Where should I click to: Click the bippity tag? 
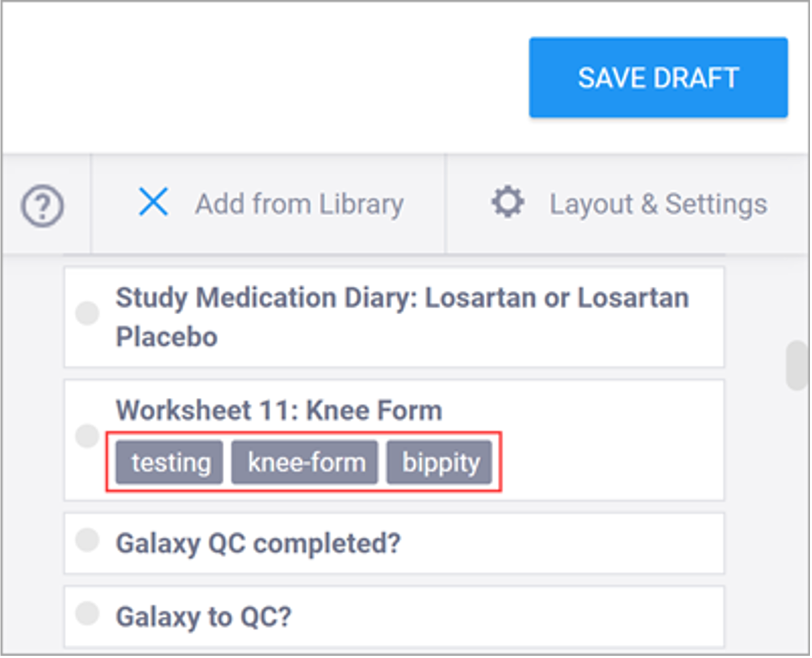tap(439, 463)
